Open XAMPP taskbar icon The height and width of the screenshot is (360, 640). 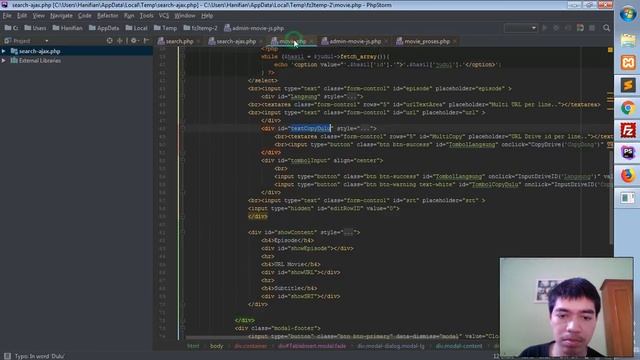click(628, 62)
